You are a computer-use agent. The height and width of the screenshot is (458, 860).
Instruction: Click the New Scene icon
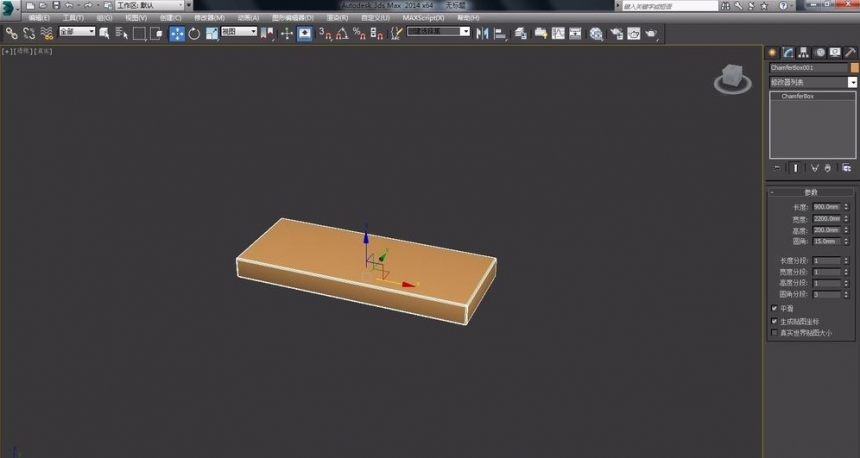tap(30, 5)
